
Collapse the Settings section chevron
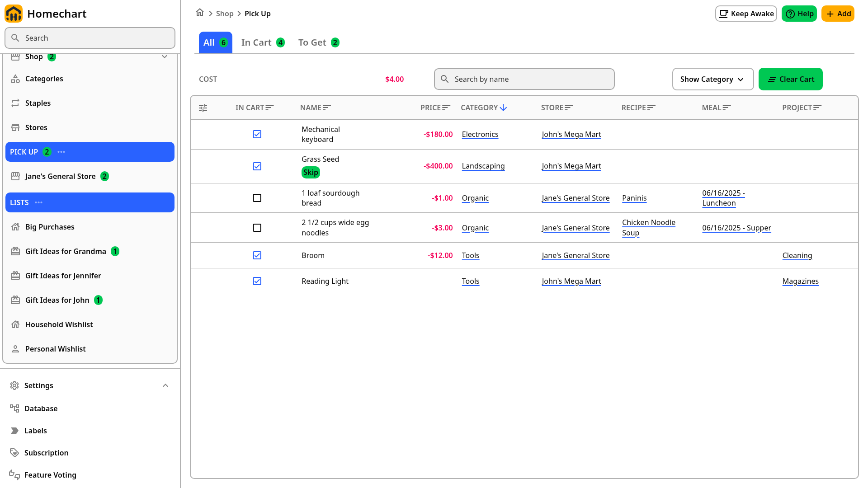pyautogui.click(x=165, y=385)
